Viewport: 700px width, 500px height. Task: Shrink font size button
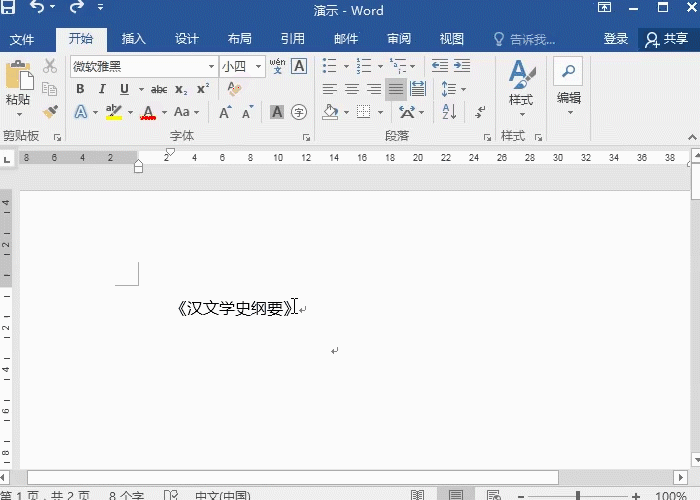(247, 112)
